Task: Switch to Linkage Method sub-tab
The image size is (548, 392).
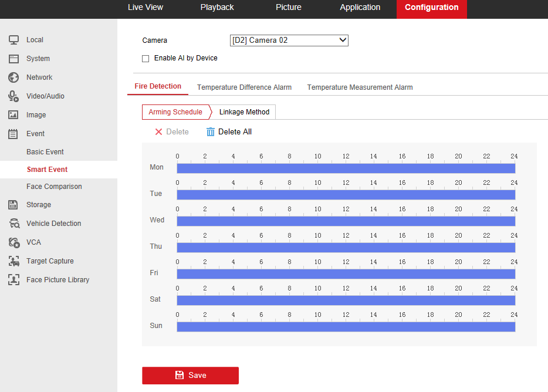Action: pyautogui.click(x=244, y=112)
